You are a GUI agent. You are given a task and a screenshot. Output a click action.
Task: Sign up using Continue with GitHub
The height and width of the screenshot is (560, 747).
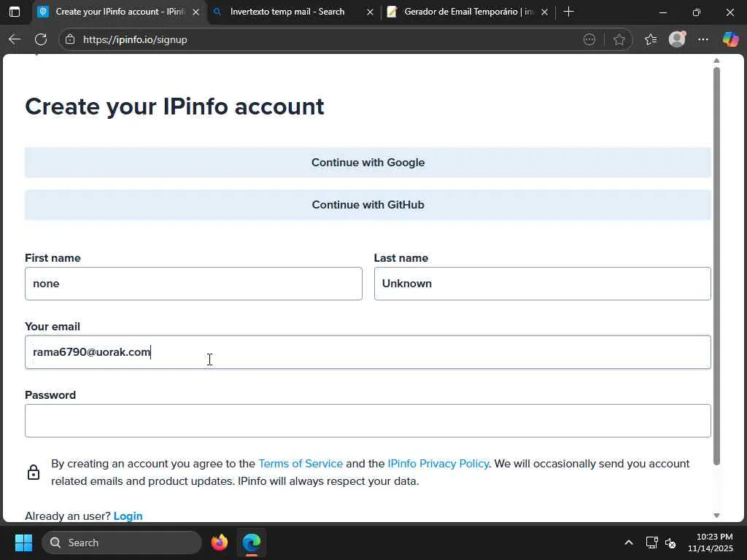point(368,205)
